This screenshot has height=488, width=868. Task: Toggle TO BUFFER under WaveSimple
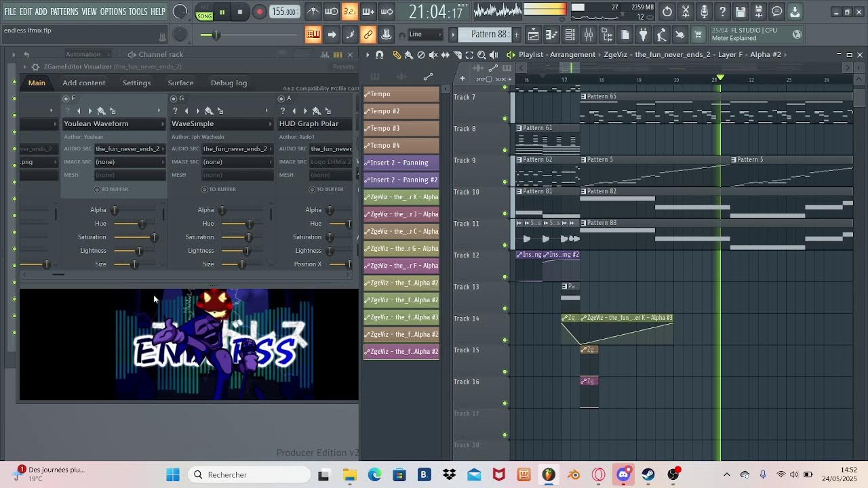[x=218, y=189]
